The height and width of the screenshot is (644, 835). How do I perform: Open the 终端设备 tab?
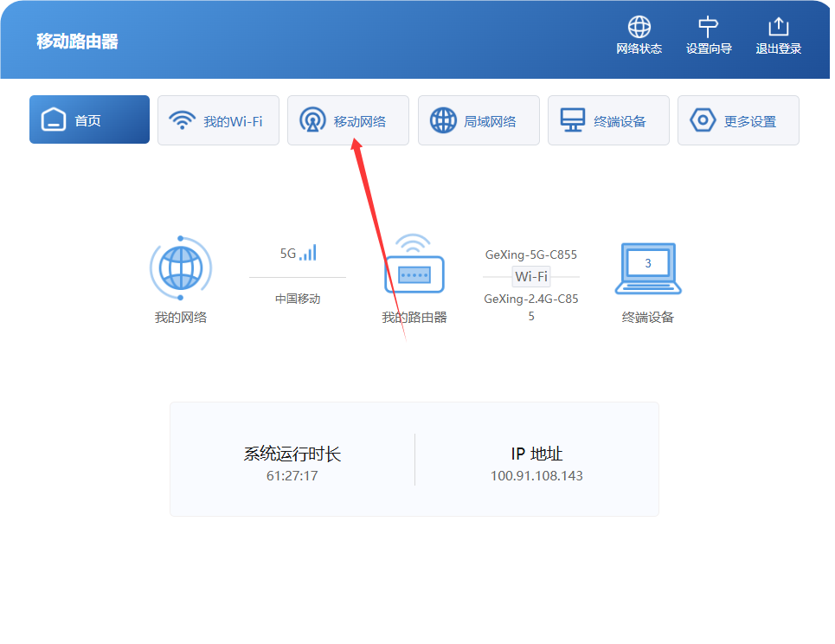pos(608,120)
